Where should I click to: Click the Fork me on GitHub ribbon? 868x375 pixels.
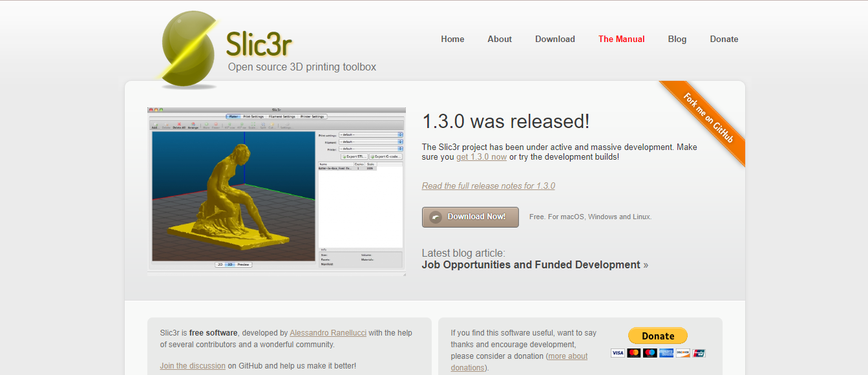point(708,119)
